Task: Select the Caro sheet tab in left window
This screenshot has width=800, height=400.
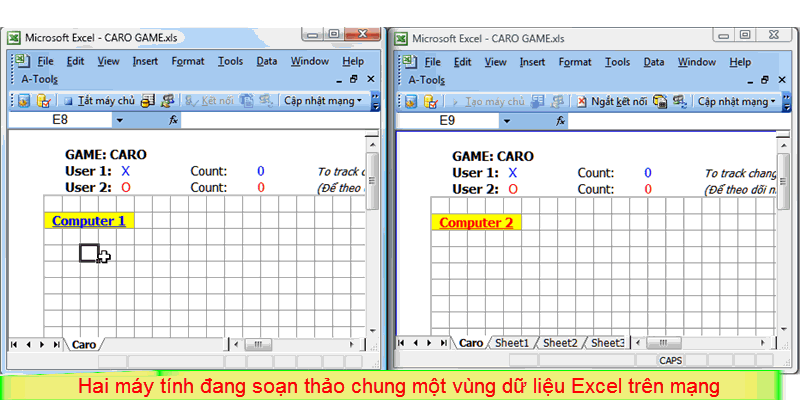Action: click(x=83, y=344)
